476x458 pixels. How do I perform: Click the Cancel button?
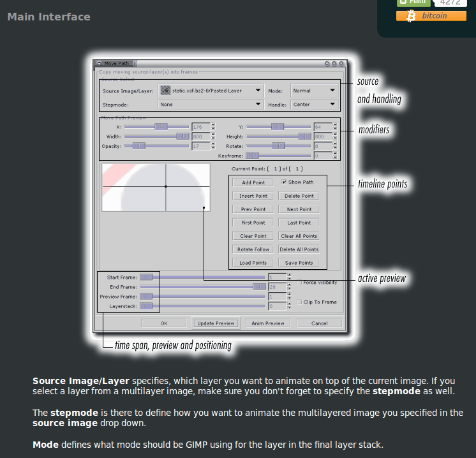click(x=320, y=323)
